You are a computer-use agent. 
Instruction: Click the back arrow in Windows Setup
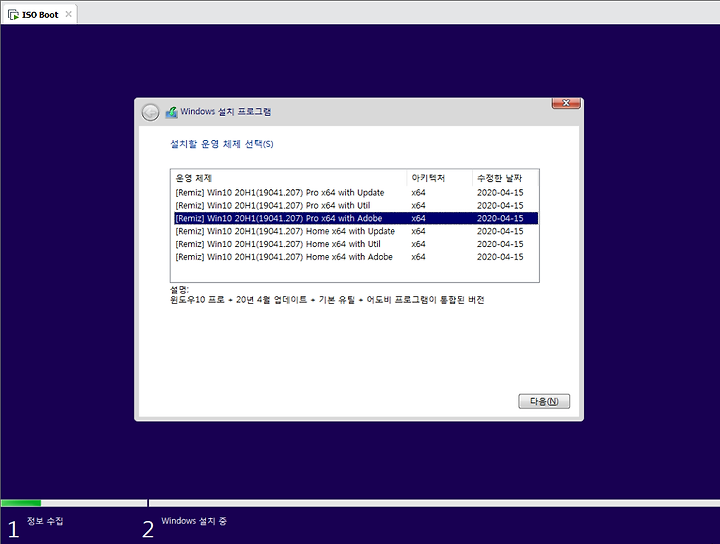[150, 112]
